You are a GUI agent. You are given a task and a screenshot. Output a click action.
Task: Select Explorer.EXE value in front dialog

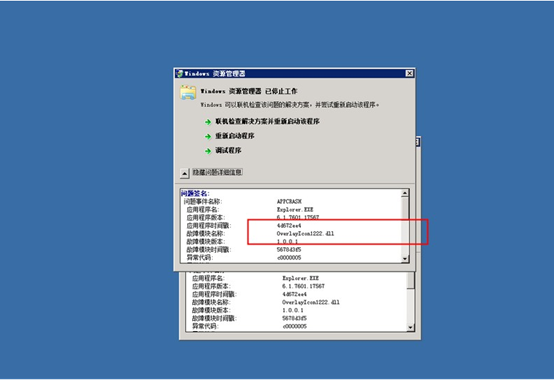coord(295,210)
